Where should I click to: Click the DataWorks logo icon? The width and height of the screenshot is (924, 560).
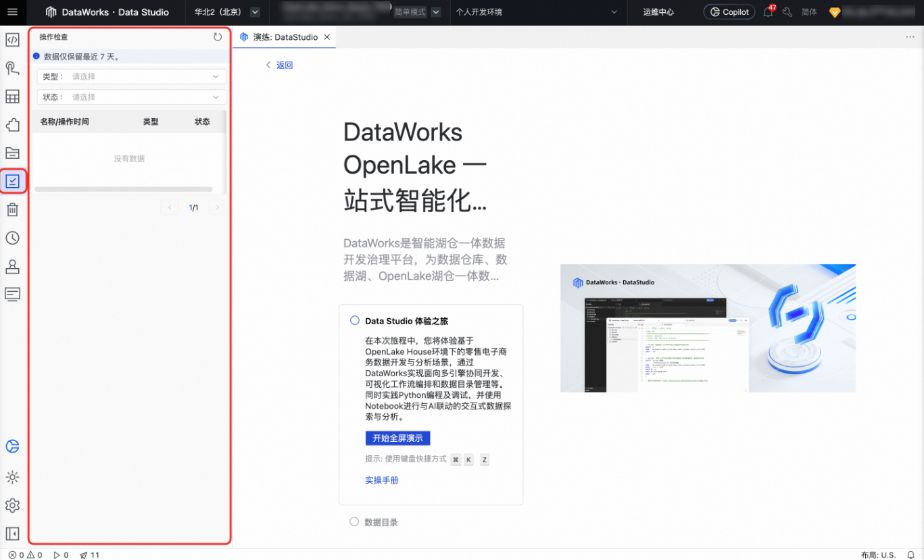coord(51,12)
